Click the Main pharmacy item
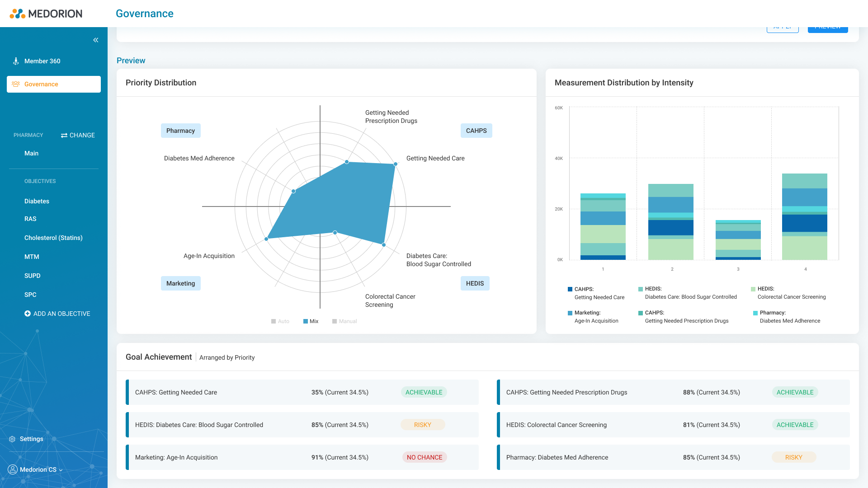868x488 pixels. [31, 153]
